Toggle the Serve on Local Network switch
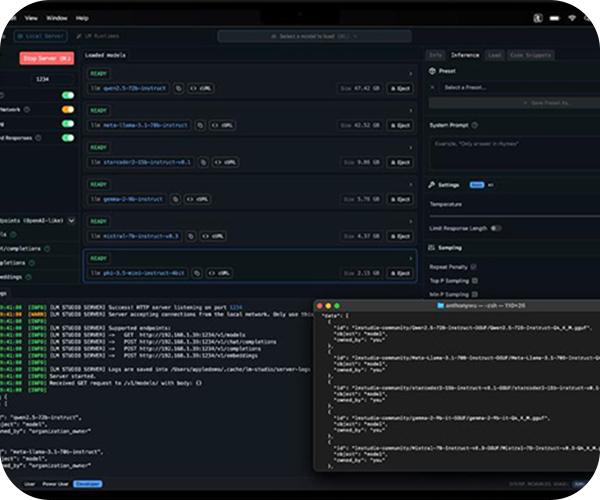Screen dimensions: 600x500 point(67,109)
